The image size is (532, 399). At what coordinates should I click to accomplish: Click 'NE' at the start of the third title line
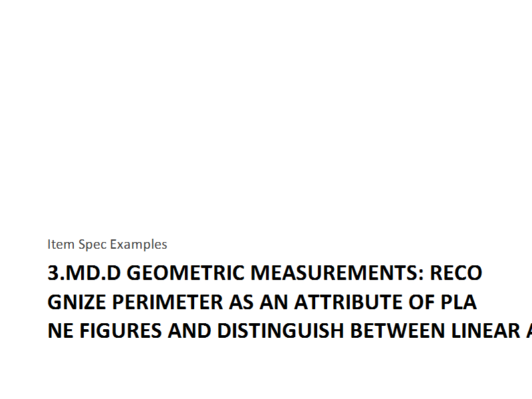click(x=61, y=331)
